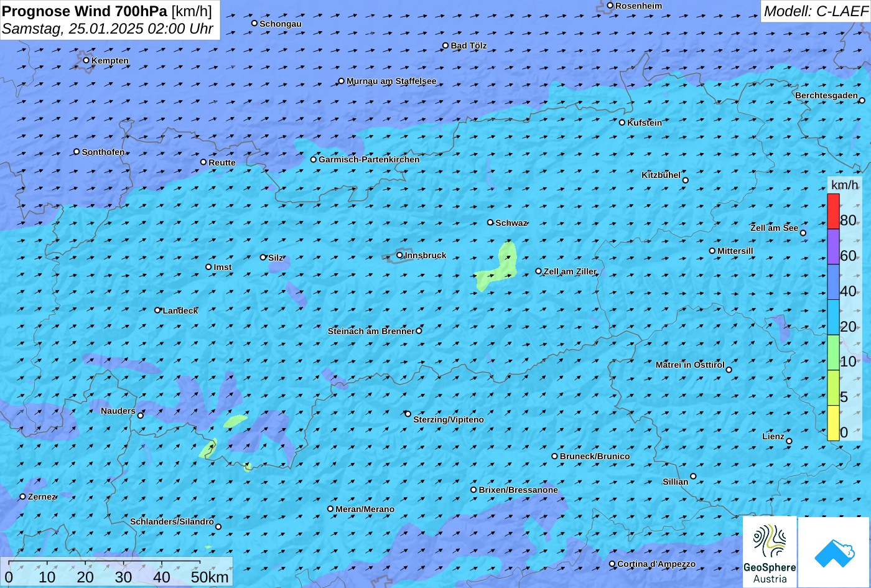Click the yellow 0 km/h legend swatch
This screenshot has height=588, width=871.
click(x=833, y=423)
